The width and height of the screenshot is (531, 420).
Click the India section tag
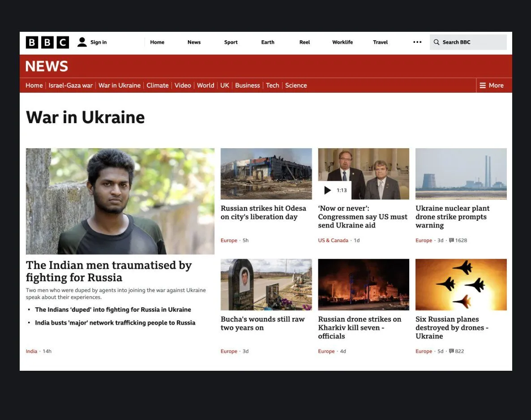(x=31, y=351)
